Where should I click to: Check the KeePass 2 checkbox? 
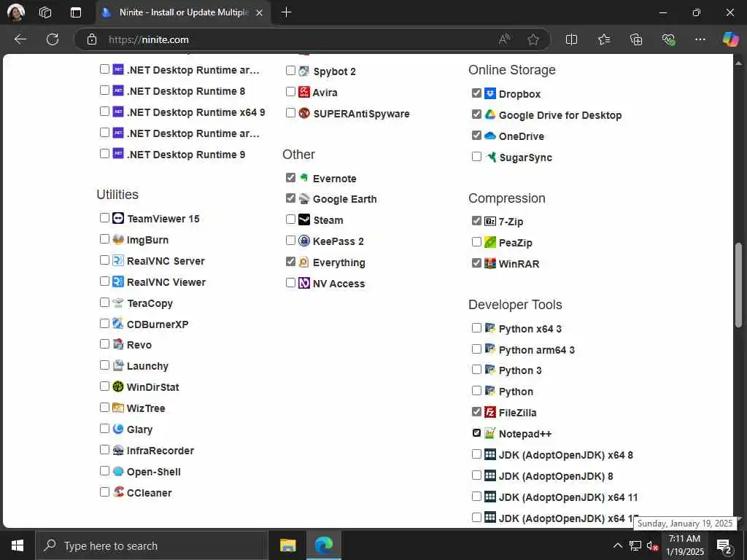click(x=290, y=240)
